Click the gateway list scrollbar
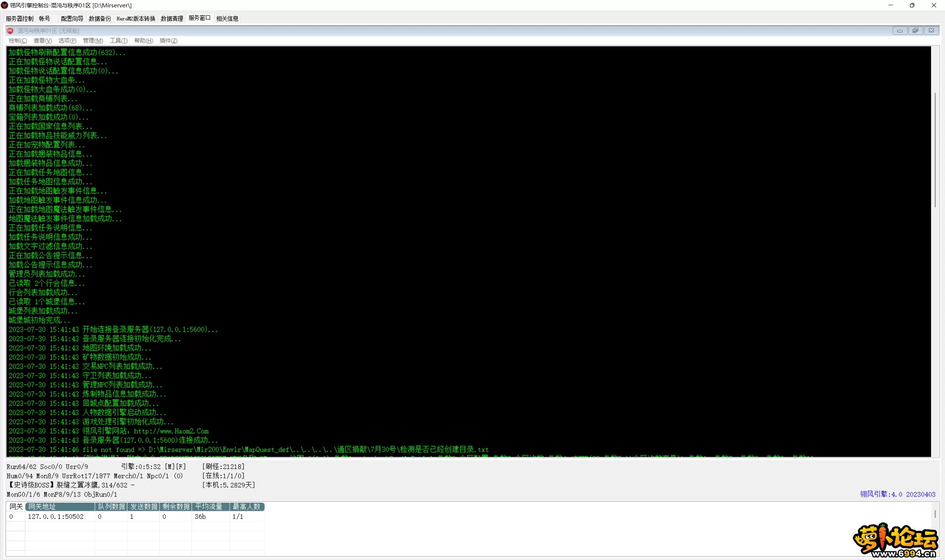Image resolution: width=945 pixels, height=560 pixels. pos(935,514)
